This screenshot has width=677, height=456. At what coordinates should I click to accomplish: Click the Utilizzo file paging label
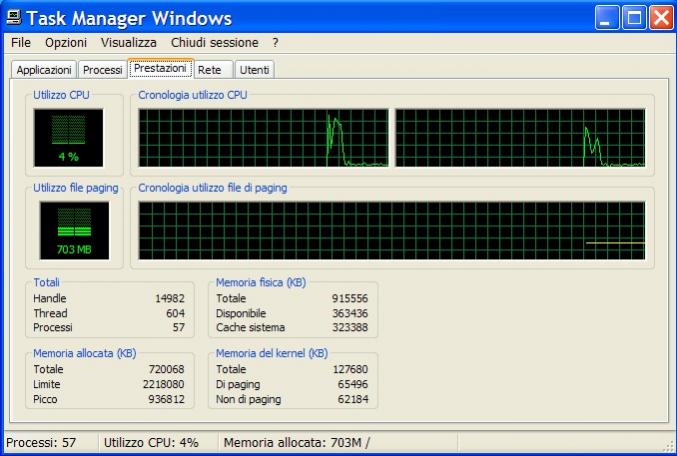coord(76,188)
